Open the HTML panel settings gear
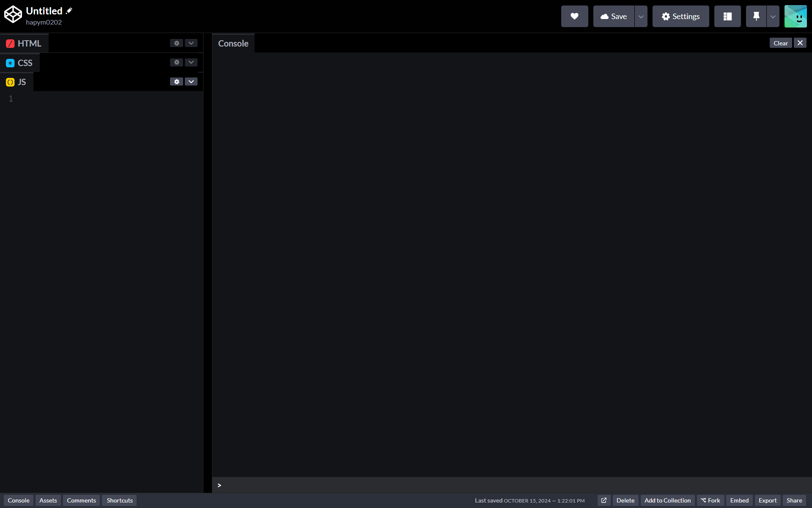The width and height of the screenshot is (812, 508). coord(176,43)
